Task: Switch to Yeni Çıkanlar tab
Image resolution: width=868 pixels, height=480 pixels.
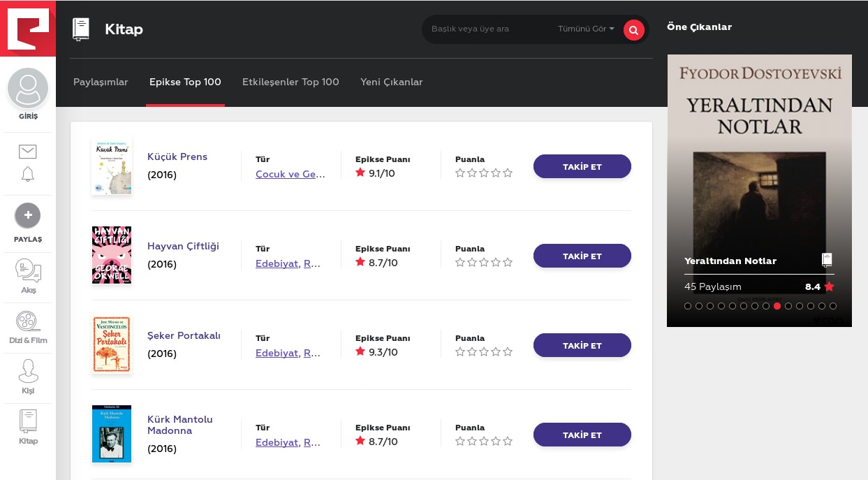Action: point(392,82)
